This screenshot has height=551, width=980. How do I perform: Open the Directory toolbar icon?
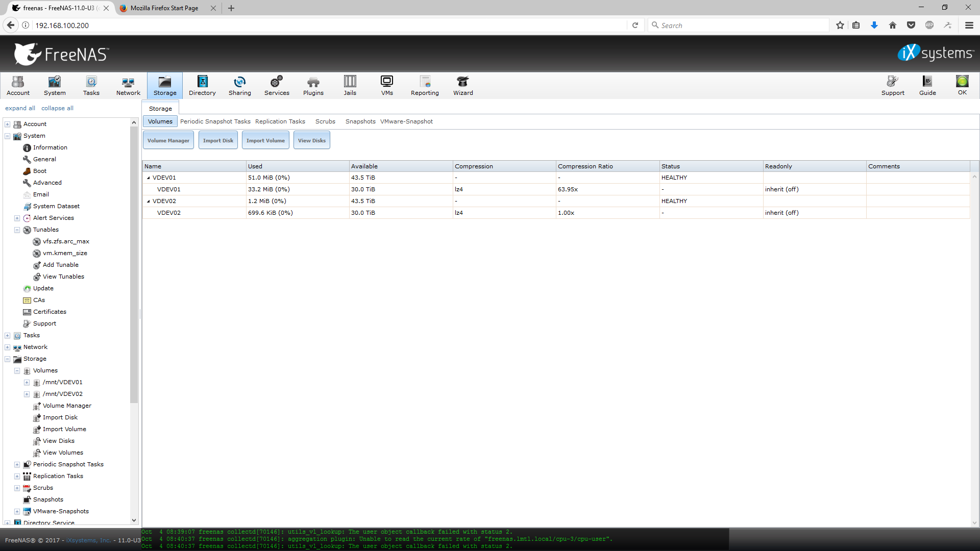coord(202,86)
